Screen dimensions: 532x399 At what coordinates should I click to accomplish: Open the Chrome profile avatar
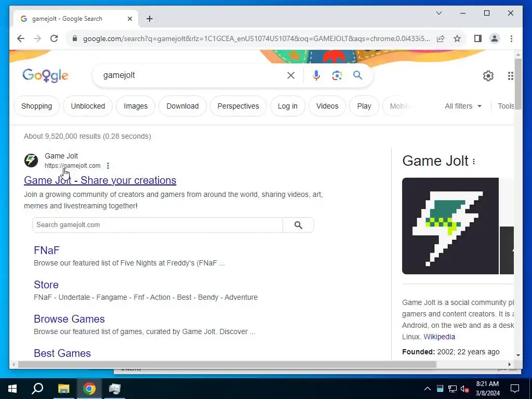pyautogui.click(x=495, y=38)
